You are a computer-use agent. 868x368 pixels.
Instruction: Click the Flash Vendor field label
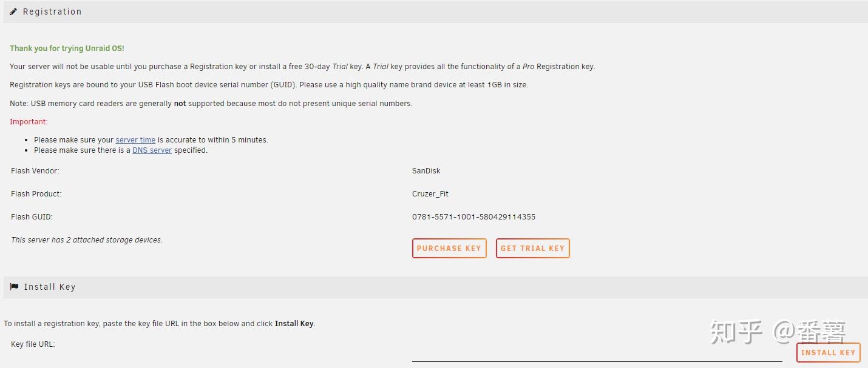click(x=35, y=171)
